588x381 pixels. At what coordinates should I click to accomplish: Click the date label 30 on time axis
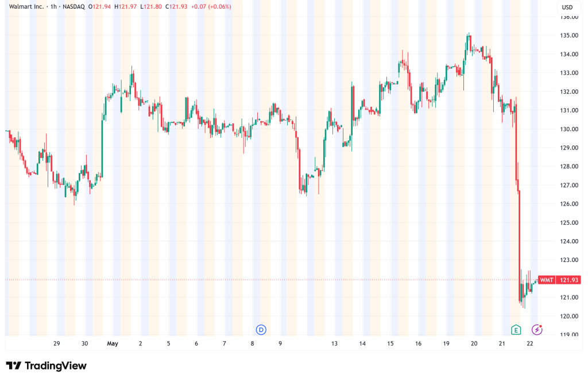85,344
